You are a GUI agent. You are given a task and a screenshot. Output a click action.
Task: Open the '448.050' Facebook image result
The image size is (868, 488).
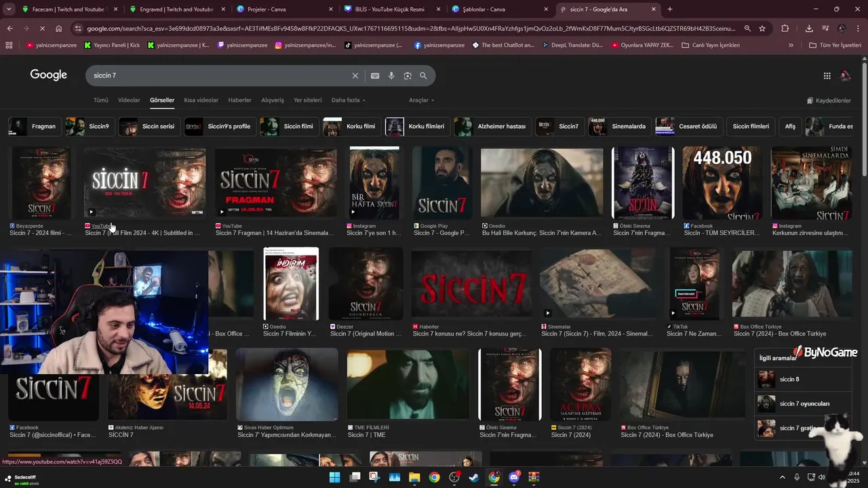[x=722, y=184]
